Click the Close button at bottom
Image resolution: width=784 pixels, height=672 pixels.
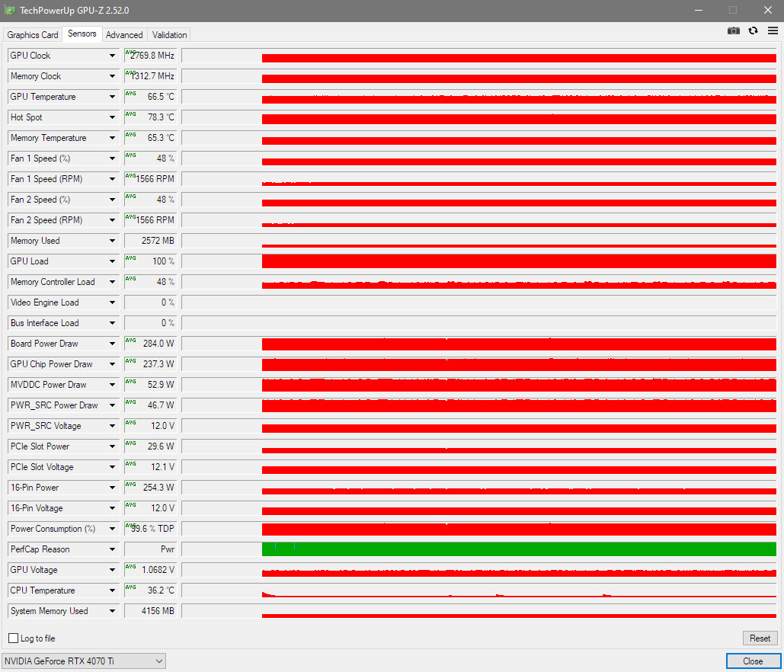point(753,661)
